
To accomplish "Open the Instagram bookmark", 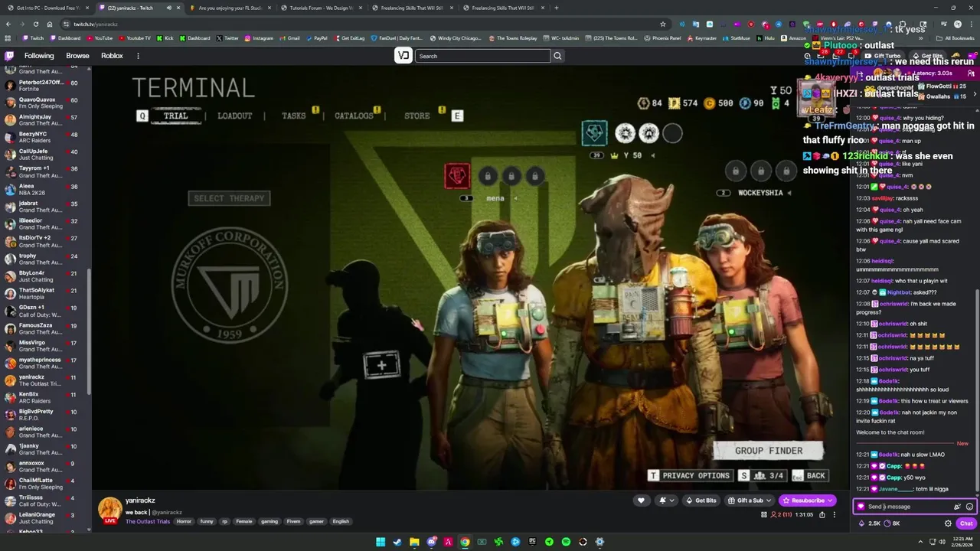I will click(259, 38).
